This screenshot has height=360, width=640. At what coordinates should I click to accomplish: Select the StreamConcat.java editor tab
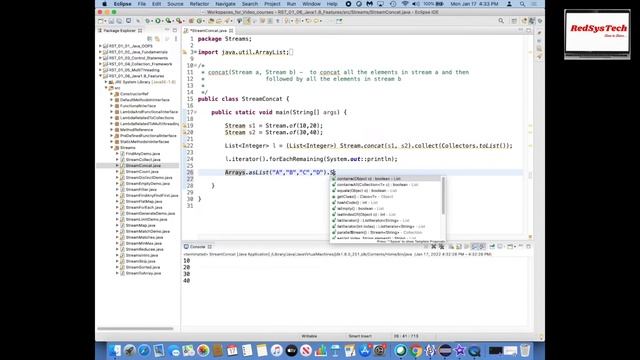(x=208, y=31)
